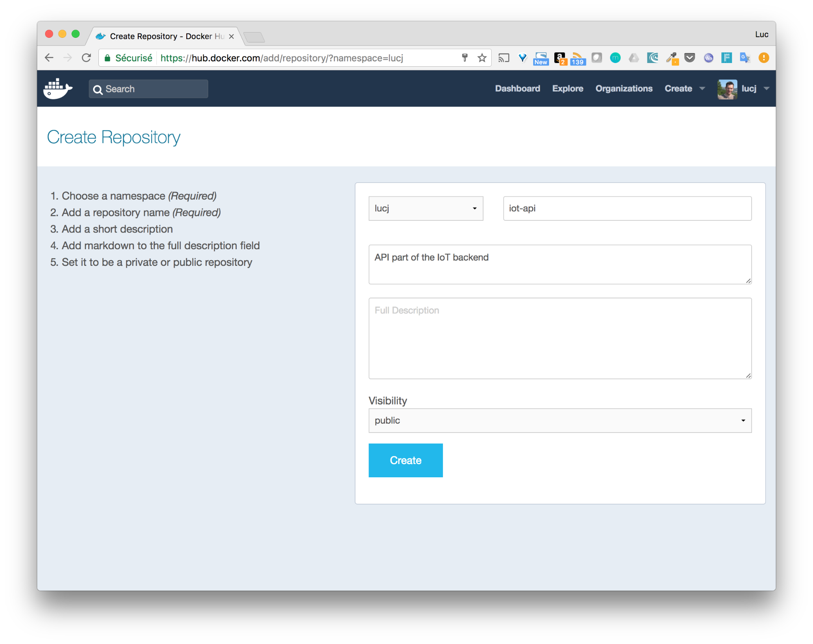Switch to the Explore section

[567, 88]
